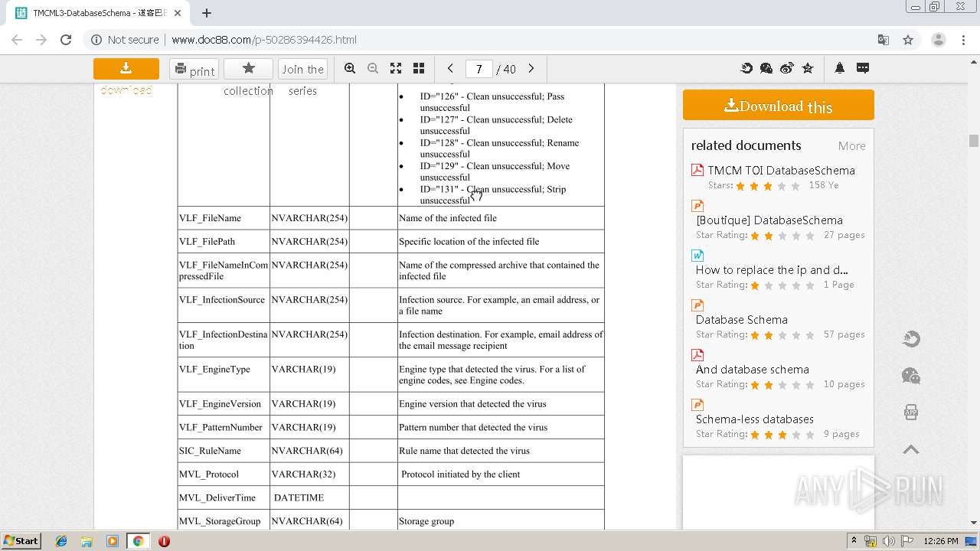This screenshot has width=980, height=551.
Task: Click the volume icon in the system tray
Action: [x=888, y=541]
